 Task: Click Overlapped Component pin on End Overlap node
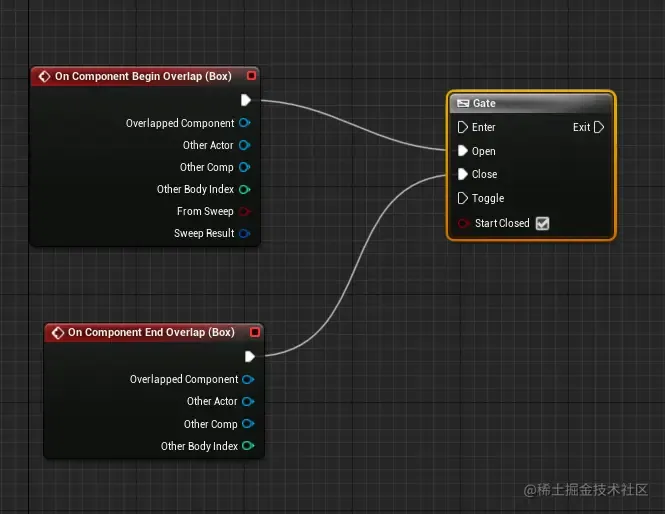point(248,379)
